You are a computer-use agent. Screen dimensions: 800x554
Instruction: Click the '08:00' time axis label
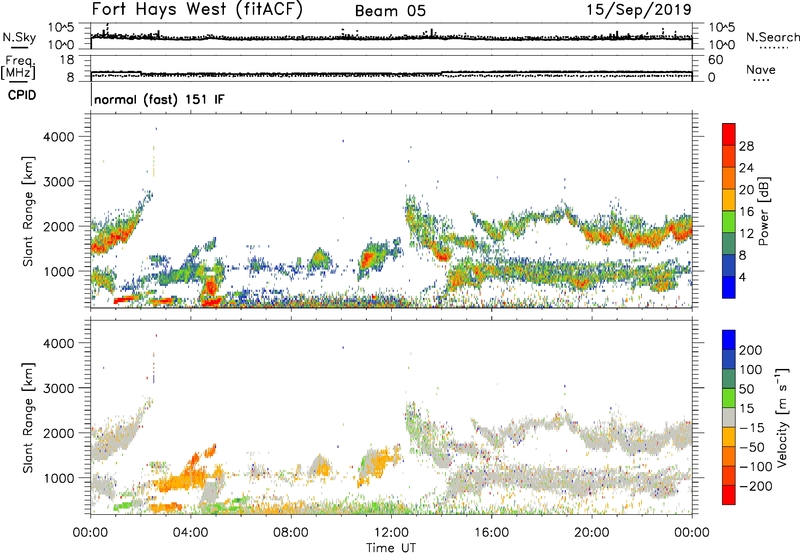click(291, 533)
